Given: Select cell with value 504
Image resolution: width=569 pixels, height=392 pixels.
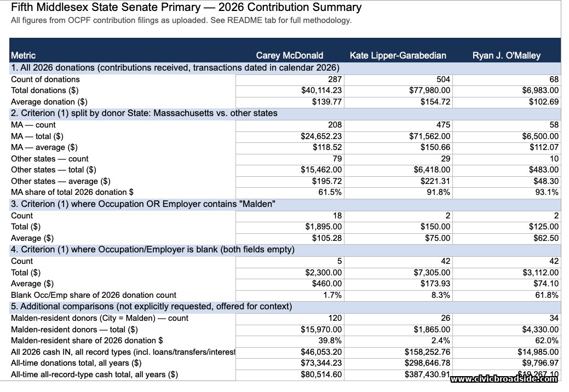Looking at the screenshot, I should point(398,80).
